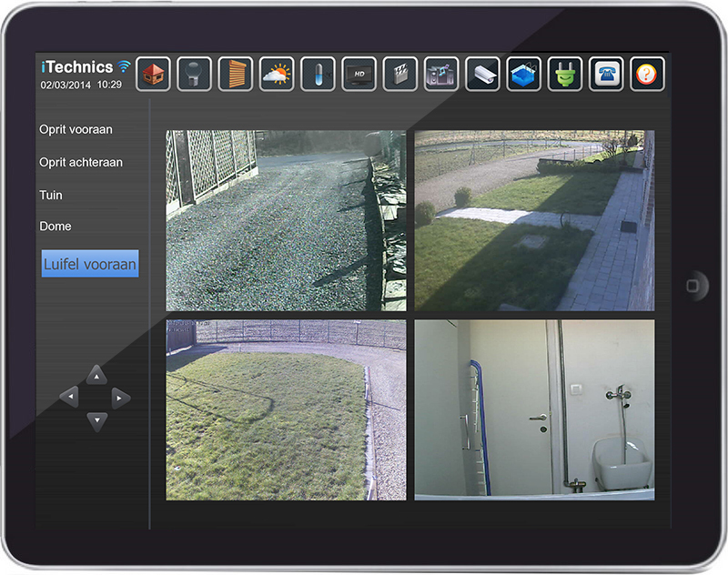Switch to Oprit achteraan camera
The width and height of the screenshot is (728, 575).
80,163
